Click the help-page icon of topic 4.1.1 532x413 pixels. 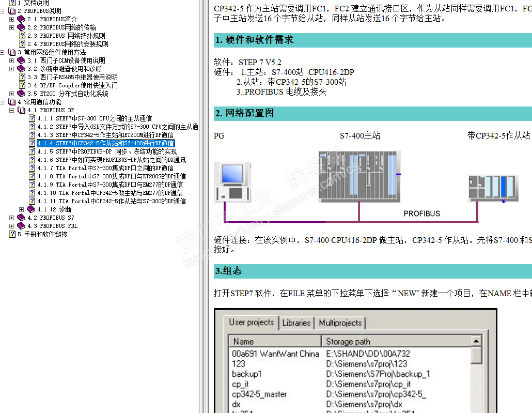(32, 118)
